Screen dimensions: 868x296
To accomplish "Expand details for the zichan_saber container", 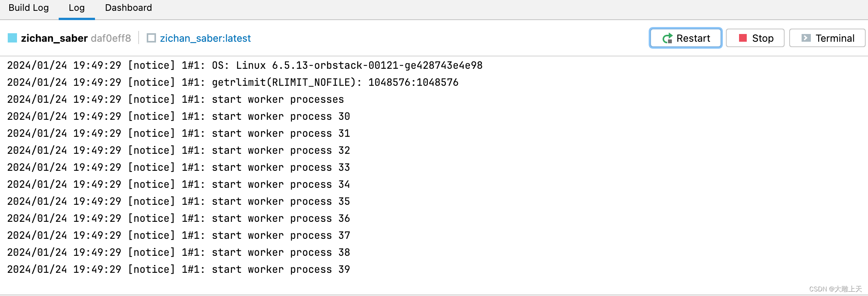I will click(x=54, y=38).
